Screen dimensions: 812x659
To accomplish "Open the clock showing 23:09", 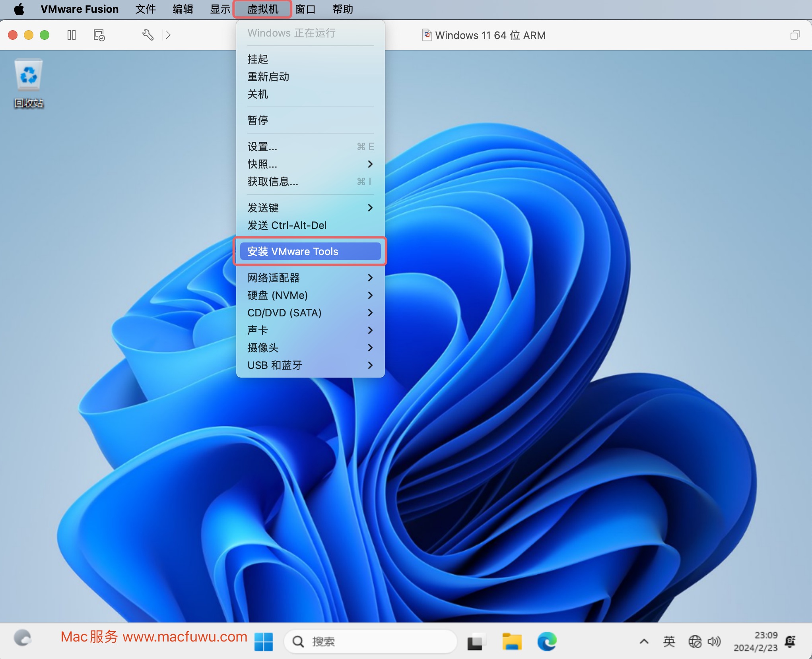I will [756, 641].
